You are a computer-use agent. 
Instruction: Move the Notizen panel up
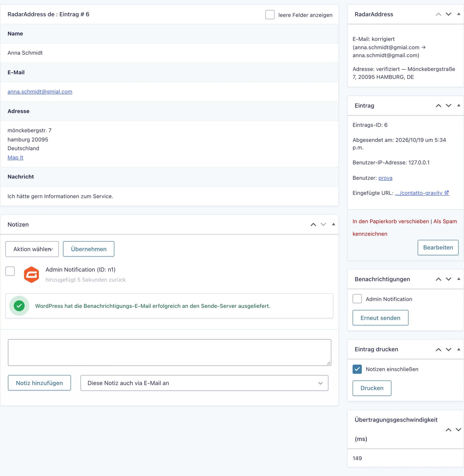313,224
